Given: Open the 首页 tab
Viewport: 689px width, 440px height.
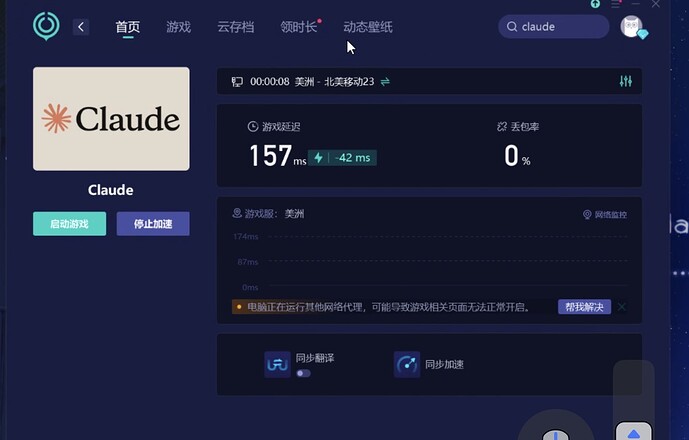Looking at the screenshot, I should 127,27.
